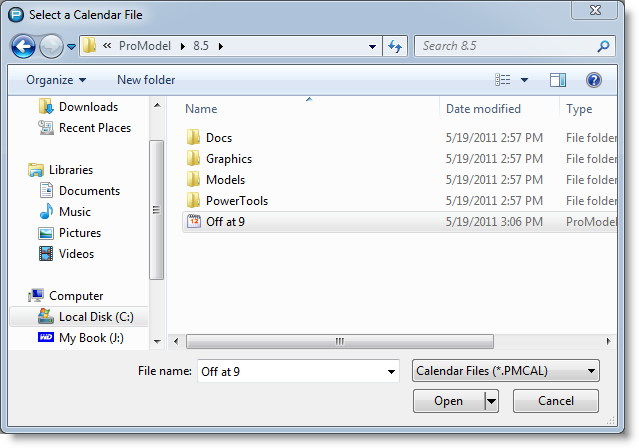Open the Organize menu

(x=56, y=80)
